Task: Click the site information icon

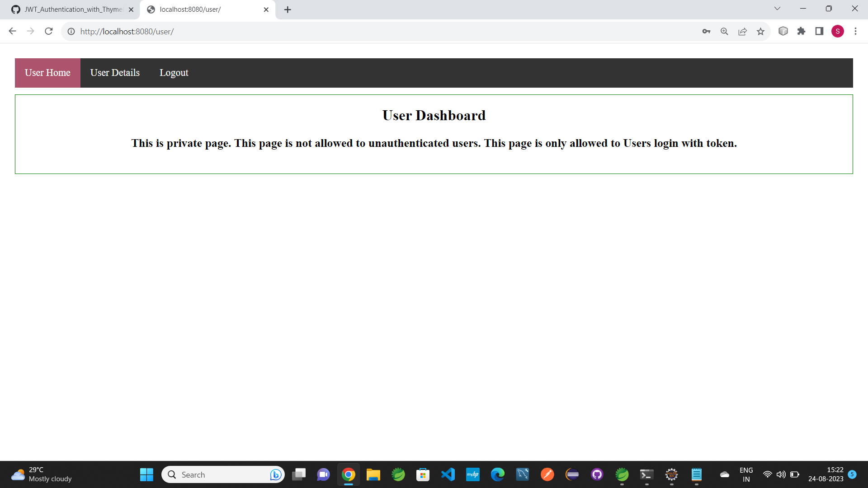Action: pyautogui.click(x=71, y=31)
